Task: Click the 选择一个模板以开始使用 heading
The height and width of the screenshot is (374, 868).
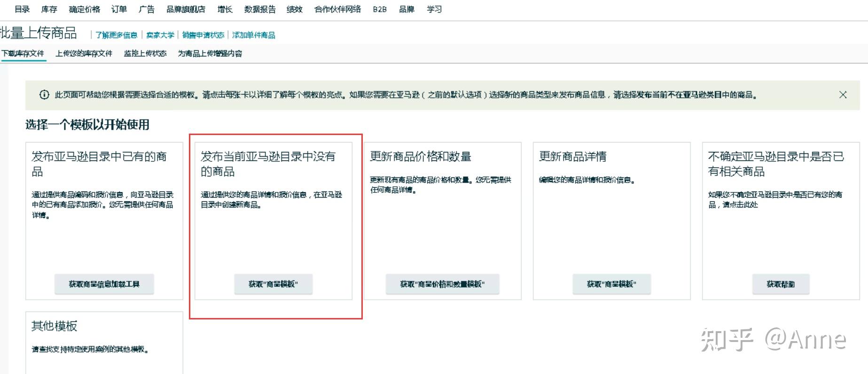Action: (87, 125)
